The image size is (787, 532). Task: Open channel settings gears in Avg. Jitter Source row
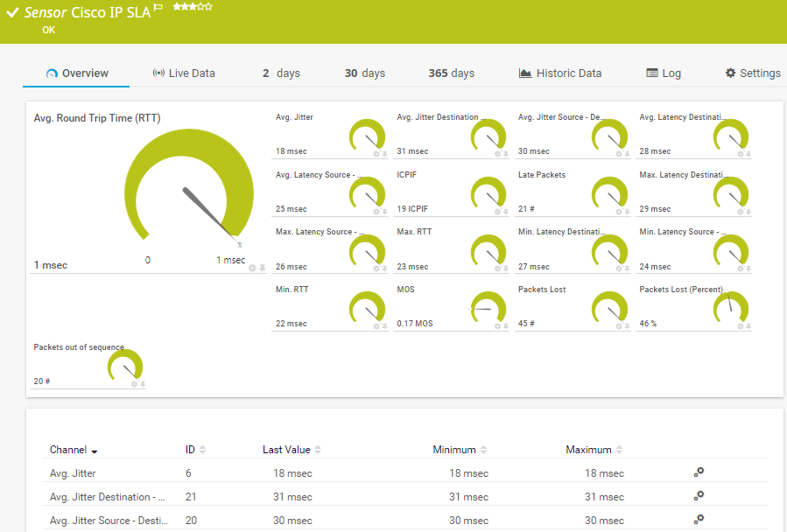(x=699, y=519)
